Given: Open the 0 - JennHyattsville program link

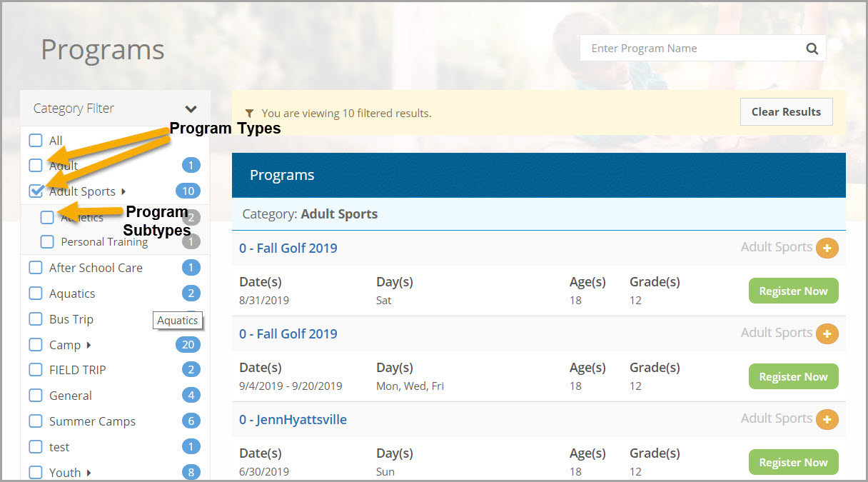Looking at the screenshot, I should pos(293,419).
